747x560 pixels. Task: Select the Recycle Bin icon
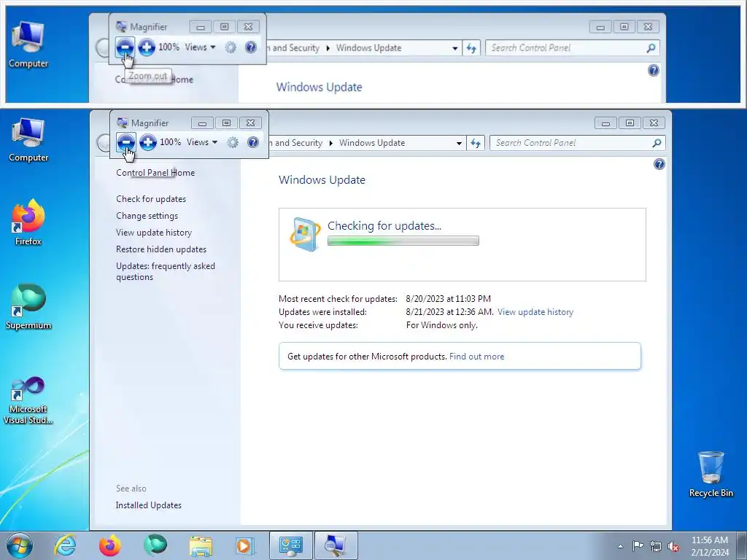click(711, 474)
